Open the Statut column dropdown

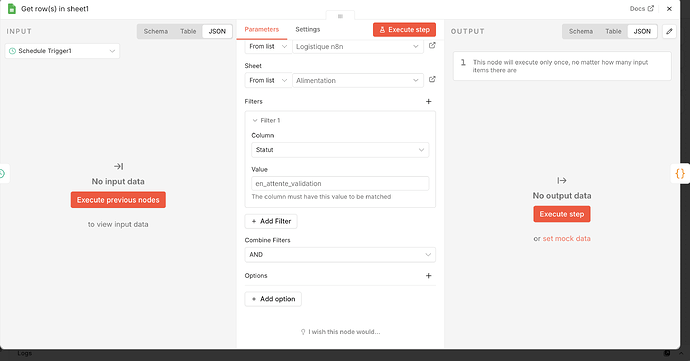[340, 150]
